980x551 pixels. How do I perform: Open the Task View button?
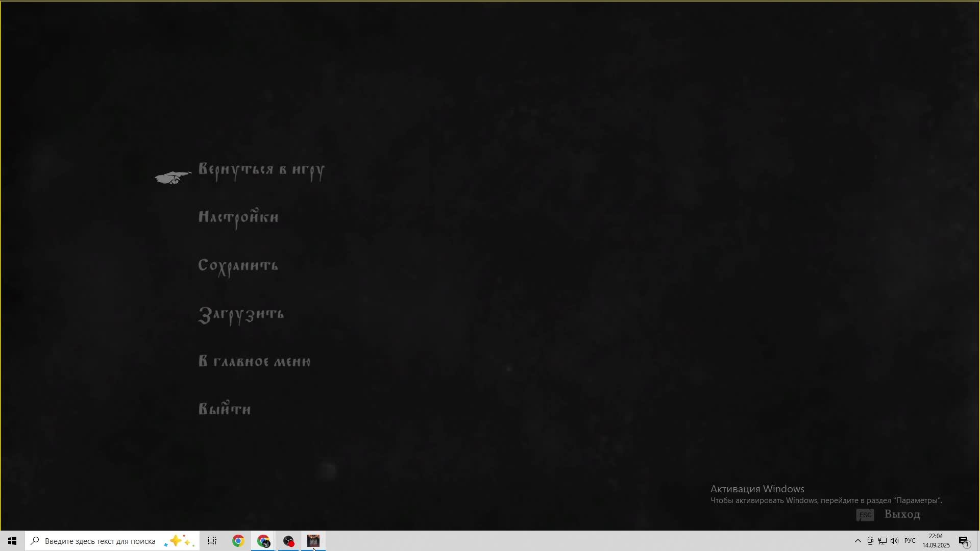pos(212,541)
